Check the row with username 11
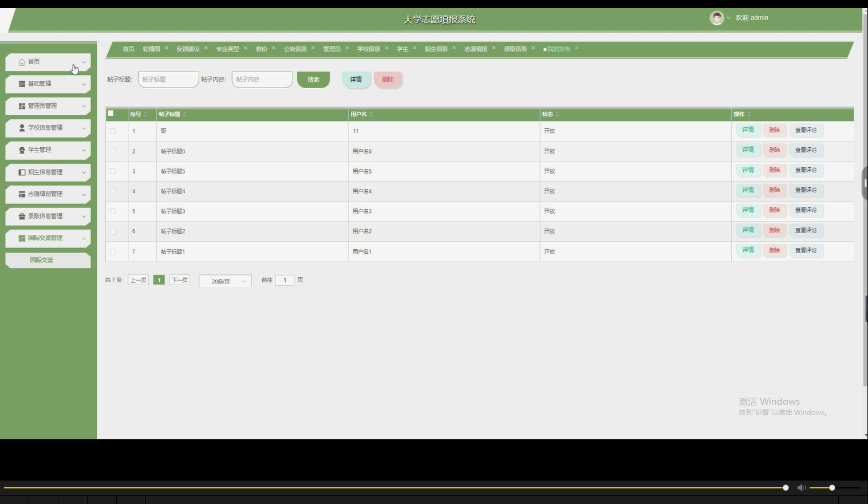Image resolution: width=868 pixels, height=504 pixels. 113,131
